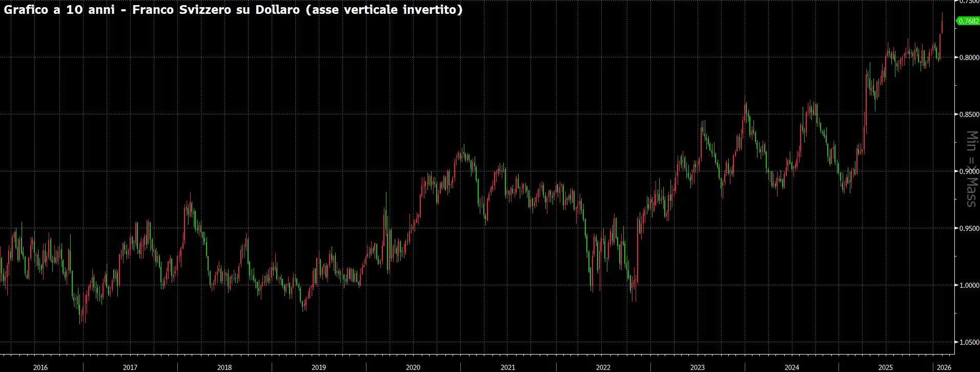Select the 2021 year label on time axis
The height and width of the screenshot is (372, 980).
point(508,367)
